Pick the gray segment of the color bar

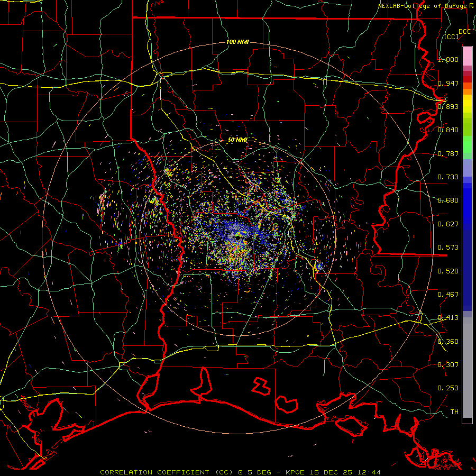pyautogui.click(x=467, y=368)
